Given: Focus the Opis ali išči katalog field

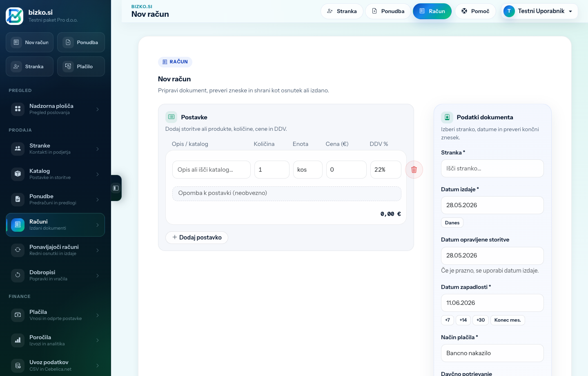Looking at the screenshot, I should click(x=212, y=170).
